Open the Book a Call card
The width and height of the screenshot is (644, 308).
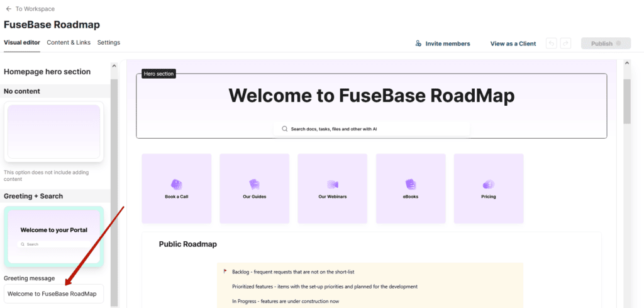point(177,188)
